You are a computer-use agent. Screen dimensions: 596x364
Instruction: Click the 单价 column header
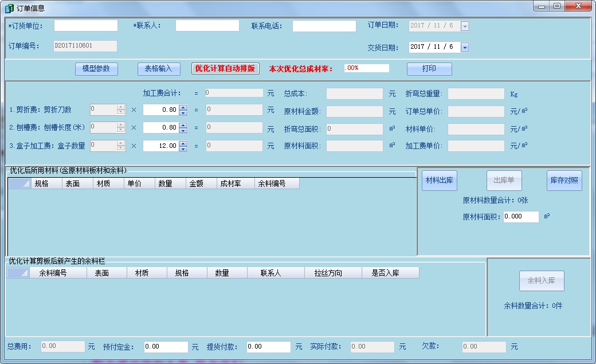point(139,183)
